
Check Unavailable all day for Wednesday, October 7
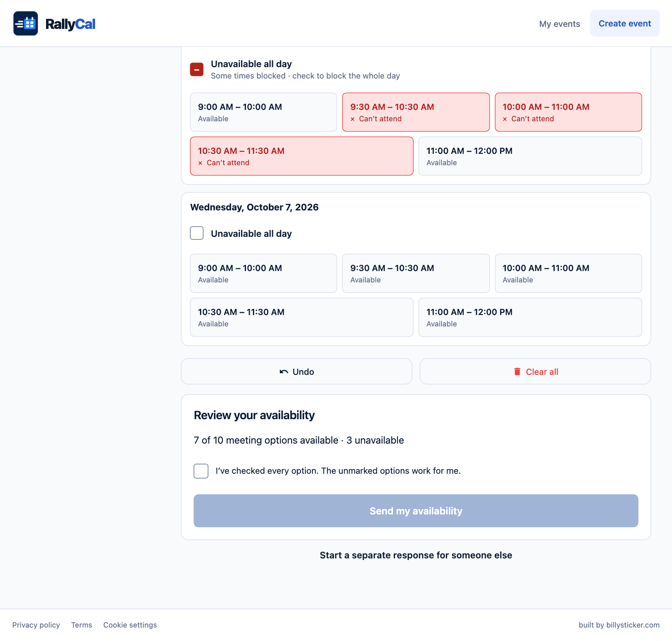[197, 233]
